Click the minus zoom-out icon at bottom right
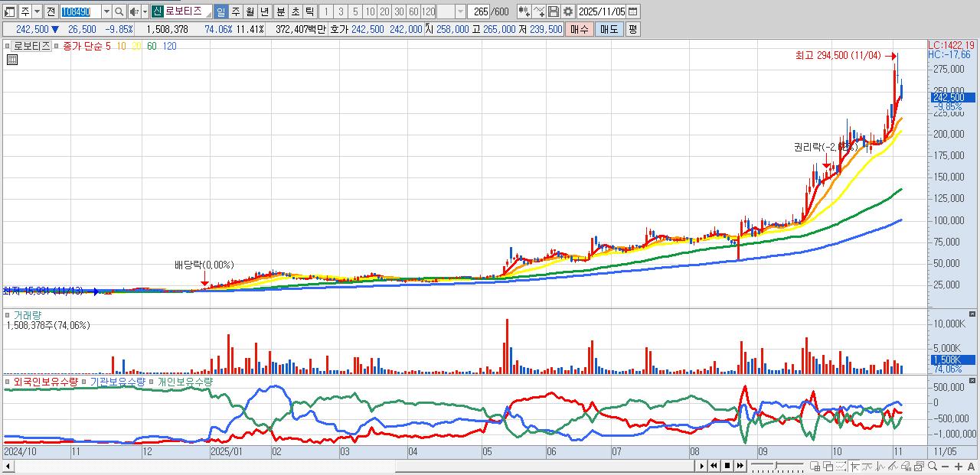The width and height of the screenshot is (980, 475). click(946, 466)
